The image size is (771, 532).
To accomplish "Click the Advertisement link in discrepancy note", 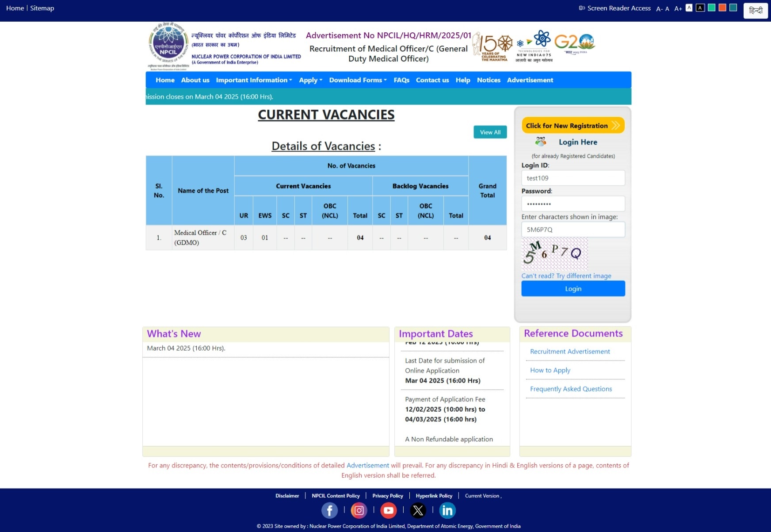I will pyautogui.click(x=368, y=465).
